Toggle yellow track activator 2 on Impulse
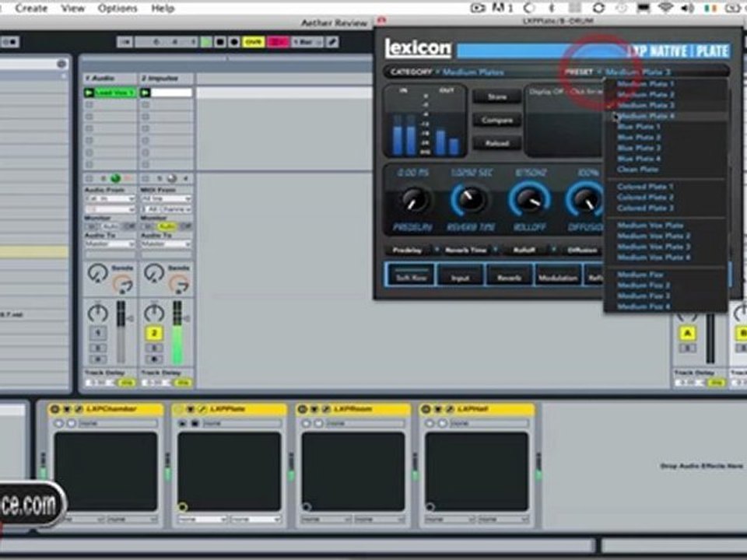Viewport: 747px width, 560px height. pos(154,333)
